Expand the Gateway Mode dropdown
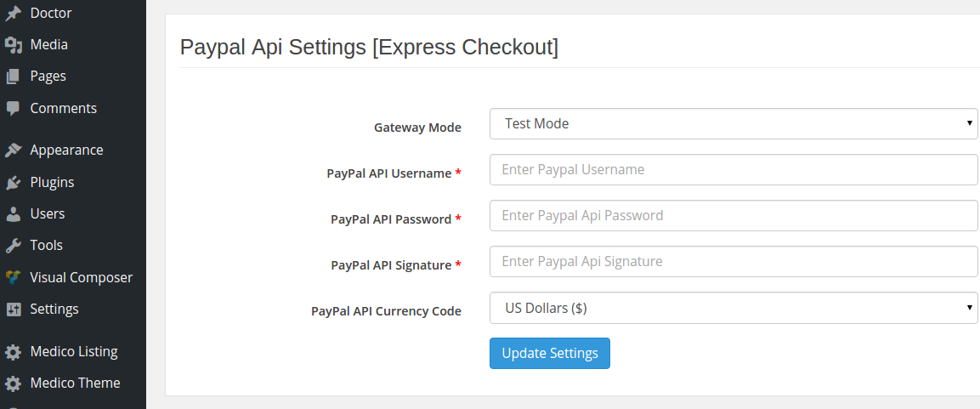Screen dimensions: 980x409 (x=734, y=124)
